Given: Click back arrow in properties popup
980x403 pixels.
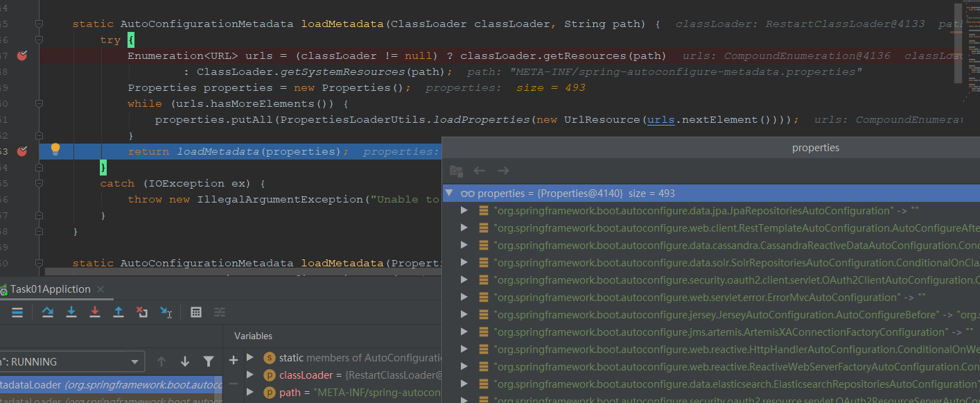Looking at the screenshot, I should (x=480, y=171).
